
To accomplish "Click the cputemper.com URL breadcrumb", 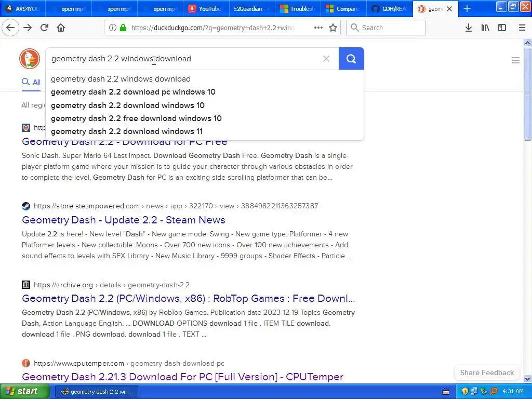I will pyautogui.click(x=129, y=363).
